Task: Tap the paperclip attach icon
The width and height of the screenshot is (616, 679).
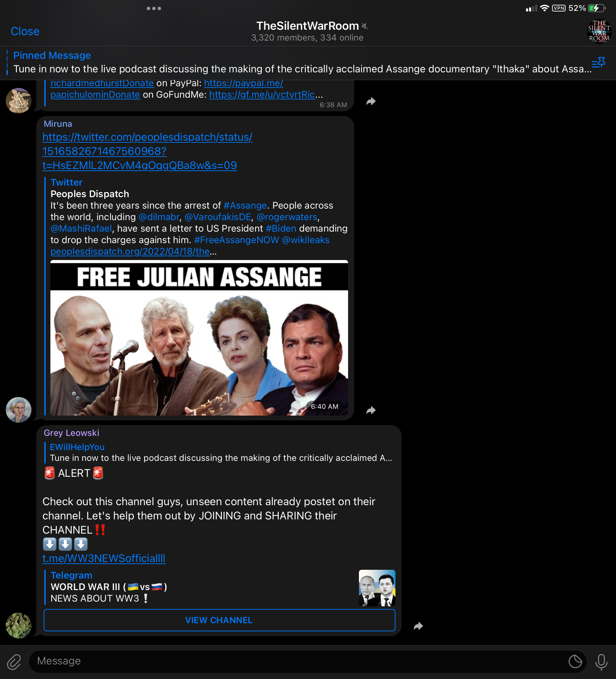Action: click(14, 662)
